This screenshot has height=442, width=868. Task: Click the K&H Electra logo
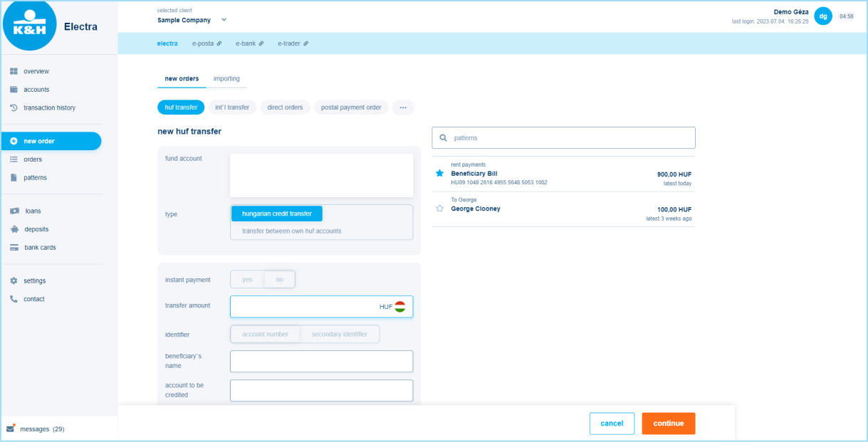(30, 26)
